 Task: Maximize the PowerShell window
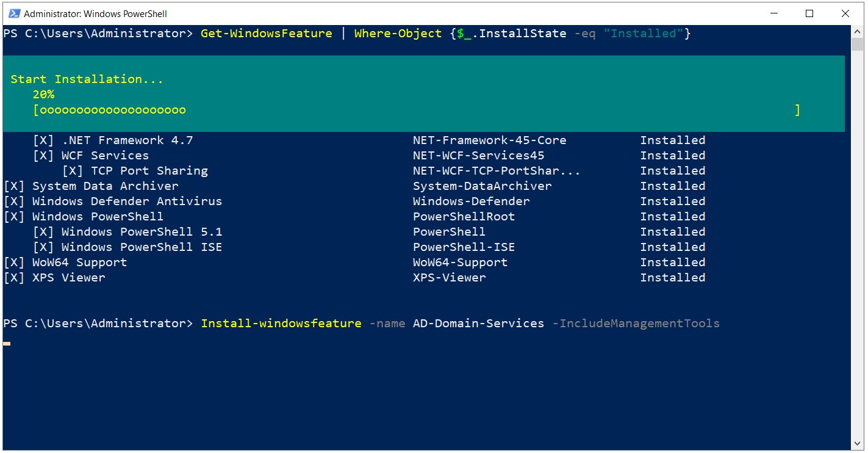coord(809,13)
